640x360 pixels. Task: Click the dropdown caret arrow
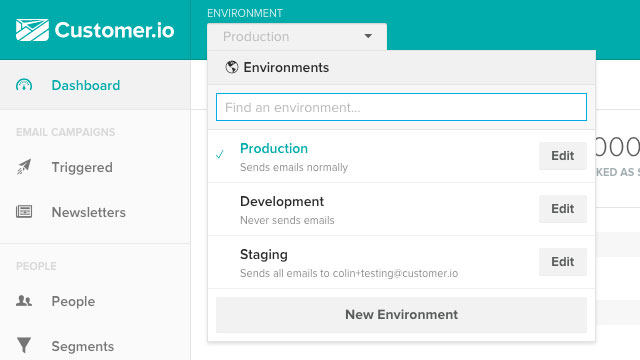[368, 36]
